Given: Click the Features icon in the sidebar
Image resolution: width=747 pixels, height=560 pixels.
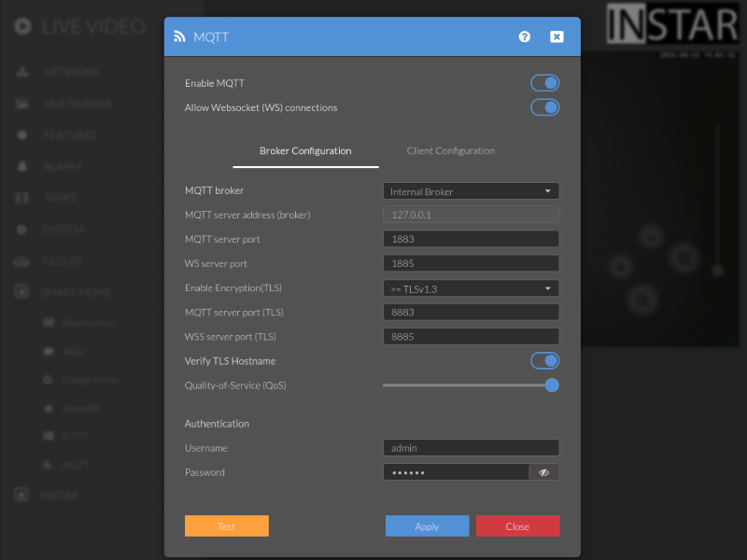Looking at the screenshot, I should pyautogui.click(x=21, y=135).
